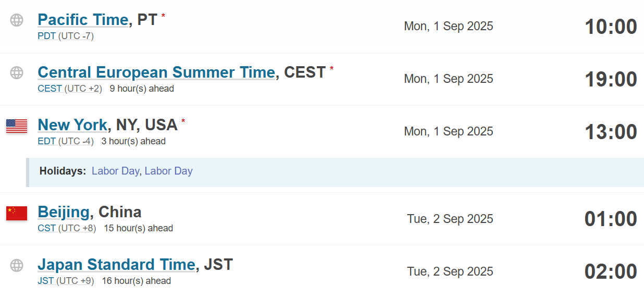Click the globe icon beside Pacific Time
This screenshot has height=298, width=644.
click(x=17, y=20)
